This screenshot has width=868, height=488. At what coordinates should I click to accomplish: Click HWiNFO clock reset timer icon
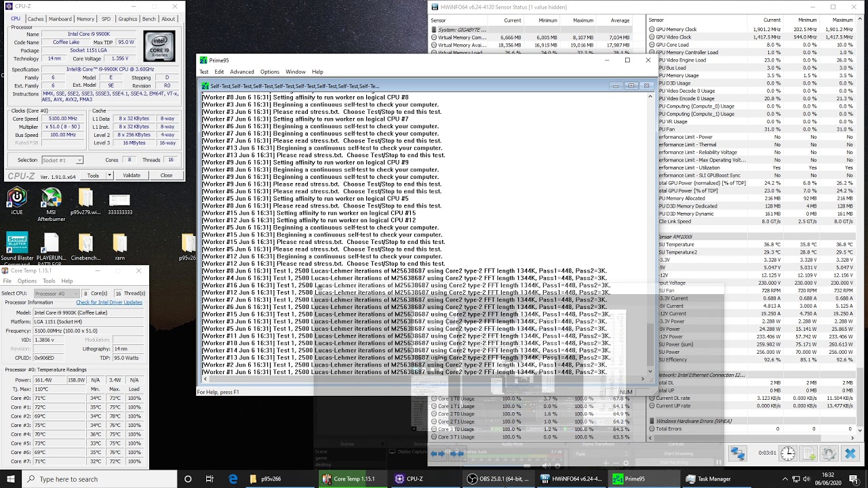click(788, 454)
